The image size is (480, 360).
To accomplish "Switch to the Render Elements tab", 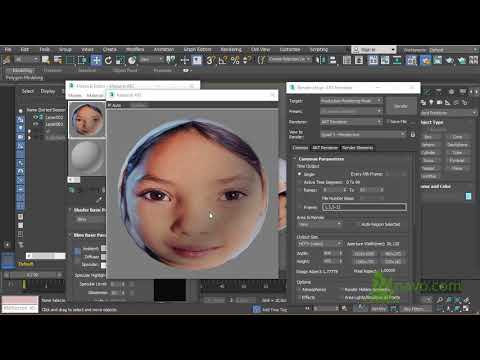I will tap(358, 148).
